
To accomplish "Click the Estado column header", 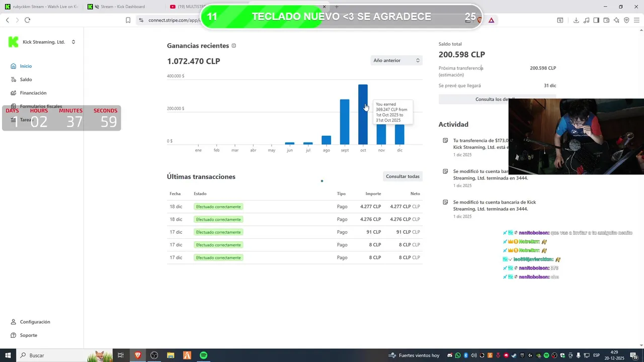I will (200, 194).
